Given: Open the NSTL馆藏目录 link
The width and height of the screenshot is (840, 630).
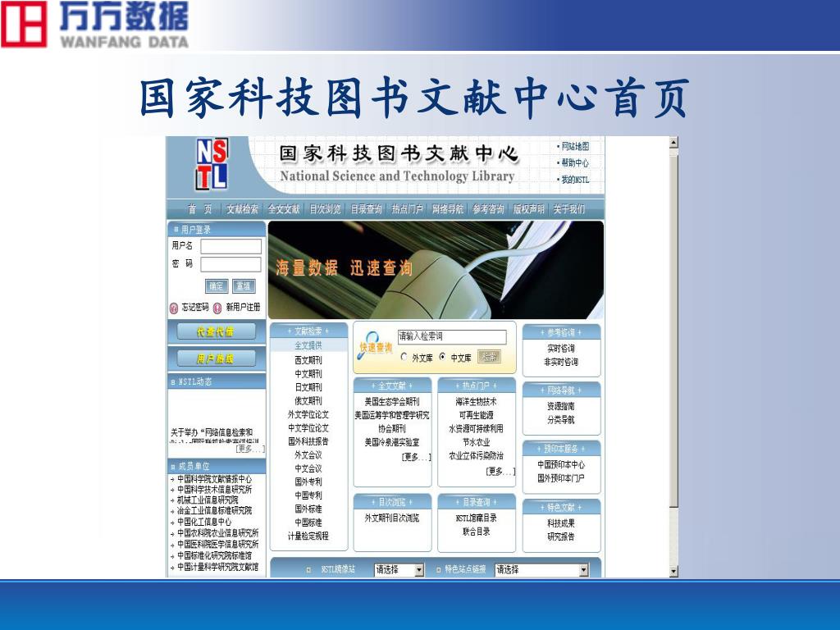Looking at the screenshot, I should pyautogui.click(x=477, y=518).
